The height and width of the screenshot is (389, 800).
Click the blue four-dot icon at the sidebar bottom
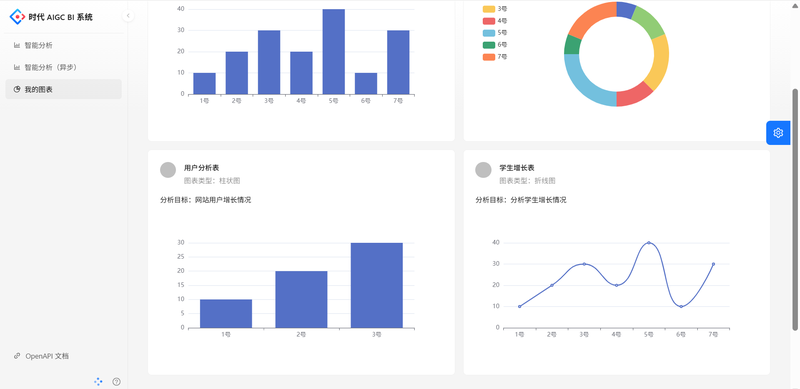click(x=98, y=381)
